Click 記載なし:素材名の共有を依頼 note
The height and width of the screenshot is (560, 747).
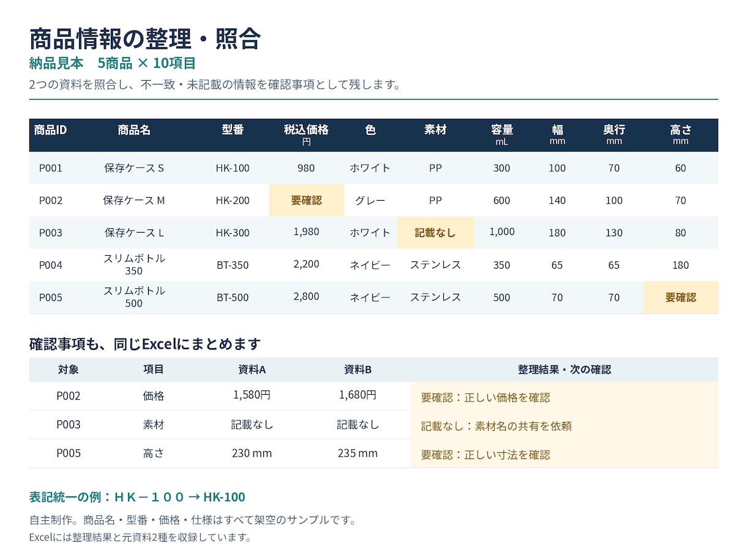click(497, 427)
